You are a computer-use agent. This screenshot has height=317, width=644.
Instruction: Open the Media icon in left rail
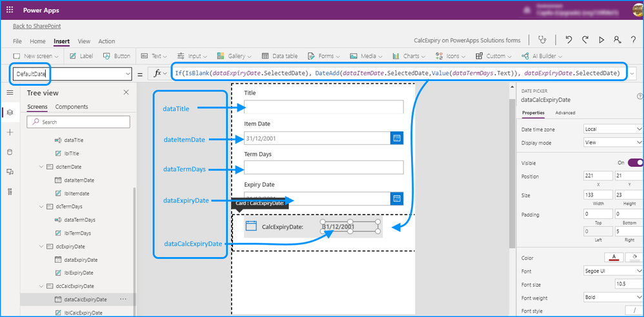pyautogui.click(x=10, y=171)
